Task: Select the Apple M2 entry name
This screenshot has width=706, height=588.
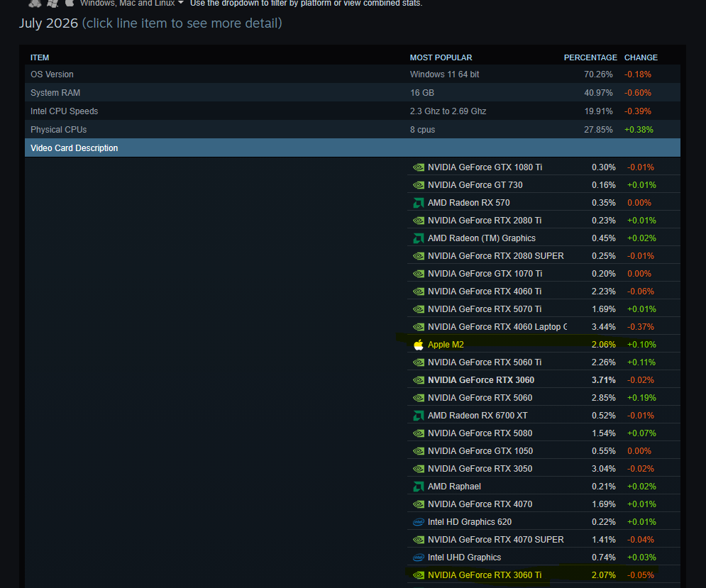Action: point(446,345)
